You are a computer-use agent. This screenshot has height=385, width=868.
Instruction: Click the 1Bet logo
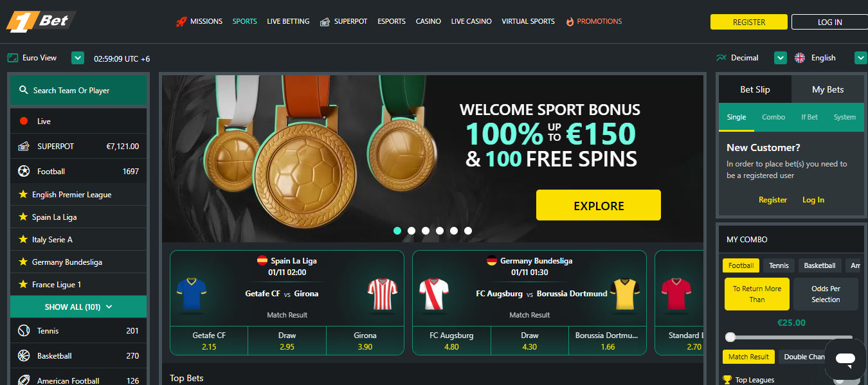point(41,21)
